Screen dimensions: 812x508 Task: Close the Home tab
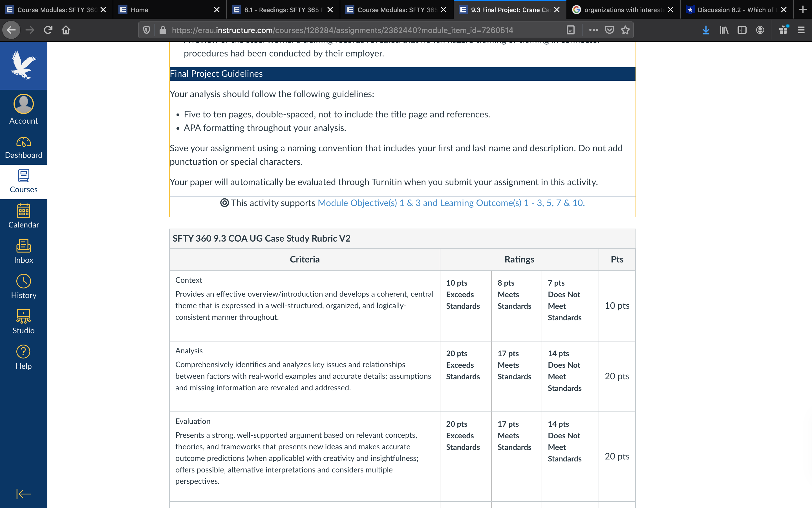pos(217,10)
